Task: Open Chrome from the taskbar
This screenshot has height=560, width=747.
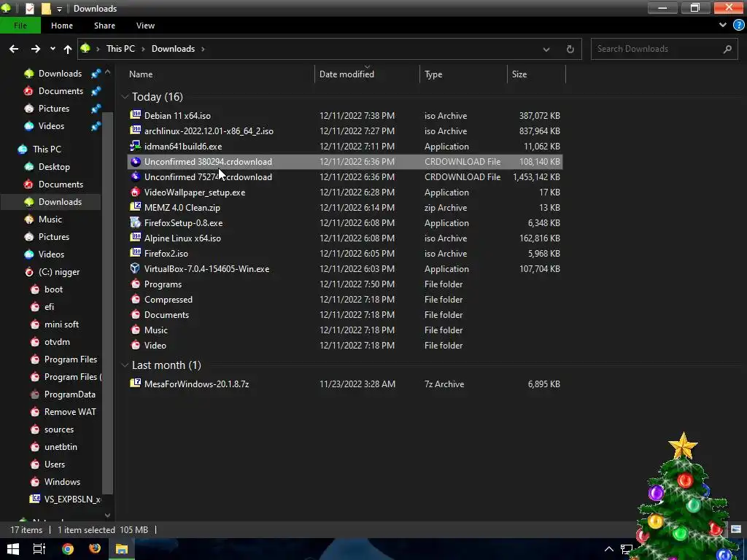Action: tap(68, 549)
